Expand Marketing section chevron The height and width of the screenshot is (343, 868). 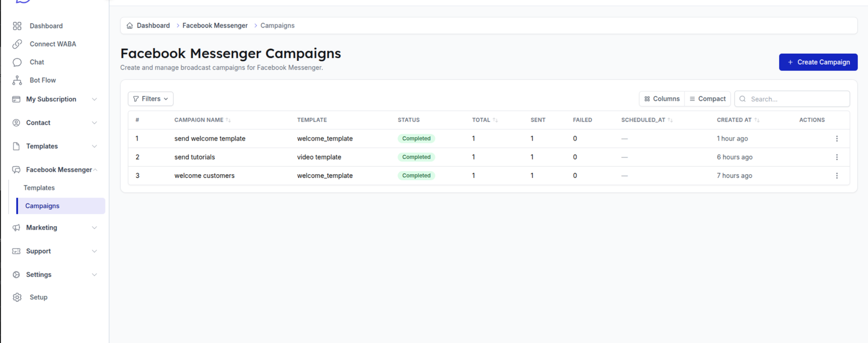94,228
